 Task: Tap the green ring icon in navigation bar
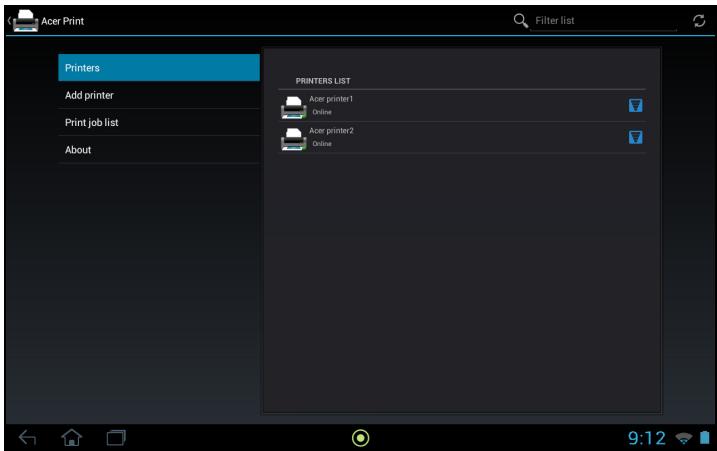point(360,438)
